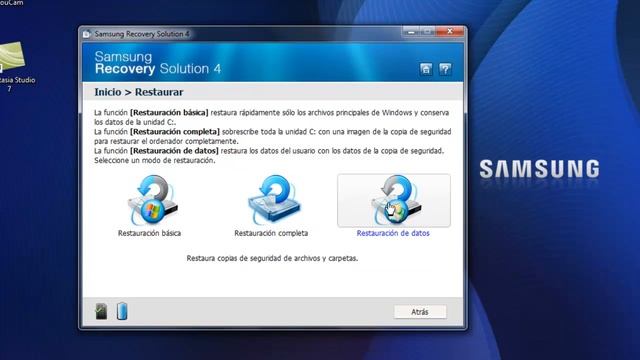This screenshot has height=360, width=640.
Task: Click the 'Inicio > Restaurar' breadcrumb heading
Action: pos(139,92)
